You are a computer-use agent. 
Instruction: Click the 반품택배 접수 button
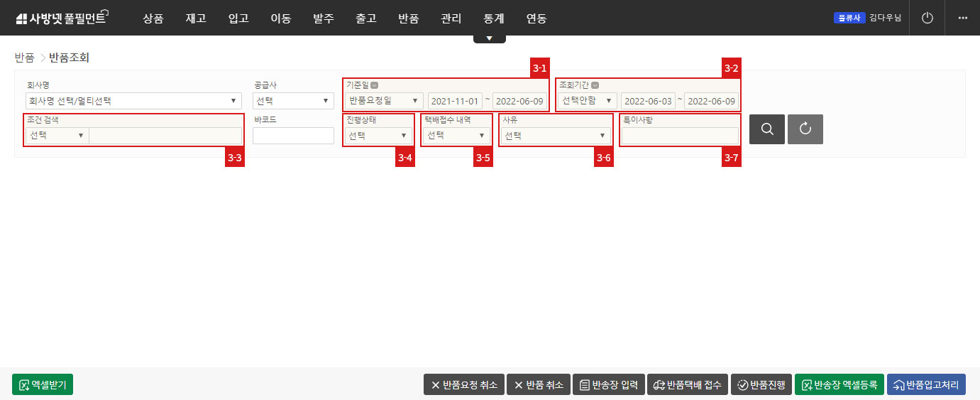pyautogui.click(x=687, y=385)
